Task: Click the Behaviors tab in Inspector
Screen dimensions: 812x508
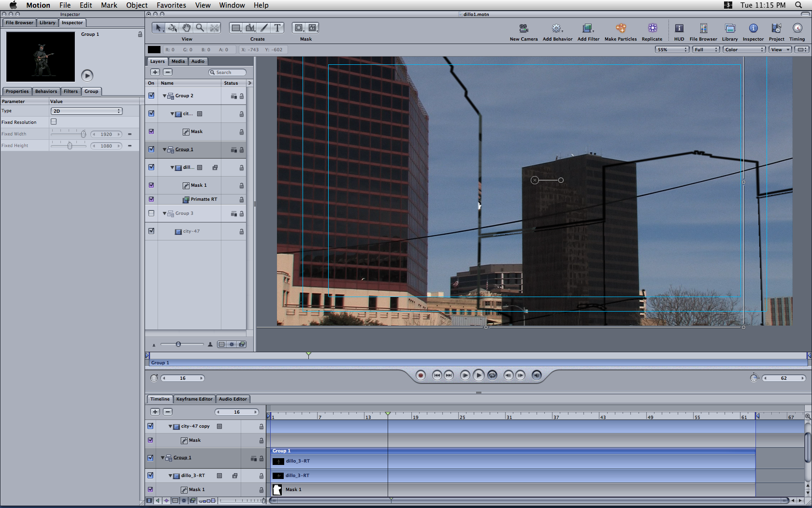Action: (x=46, y=91)
